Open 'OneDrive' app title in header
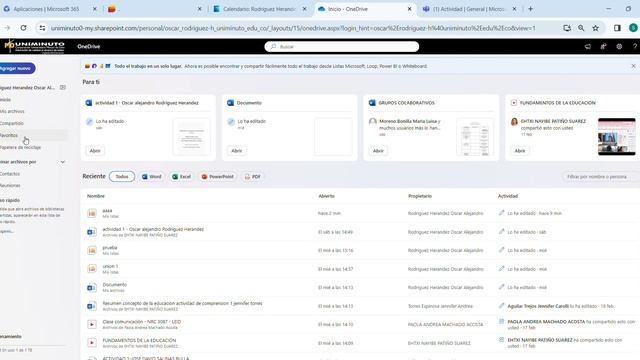The height and width of the screenshot is (360, 640). 89,47
